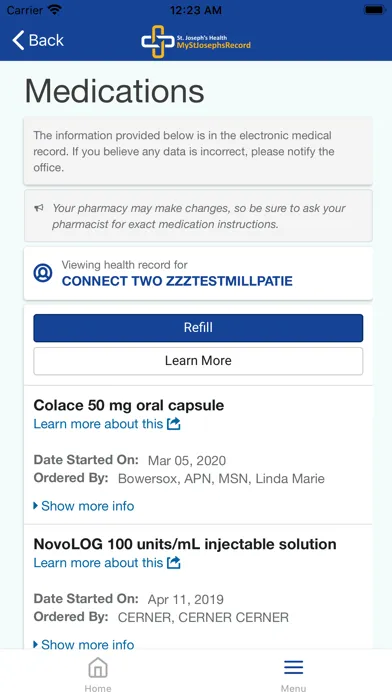Click external link icon under NovoLOG
Image resolution: width=392 pixels, height=696 pixels.
(174, 563)
